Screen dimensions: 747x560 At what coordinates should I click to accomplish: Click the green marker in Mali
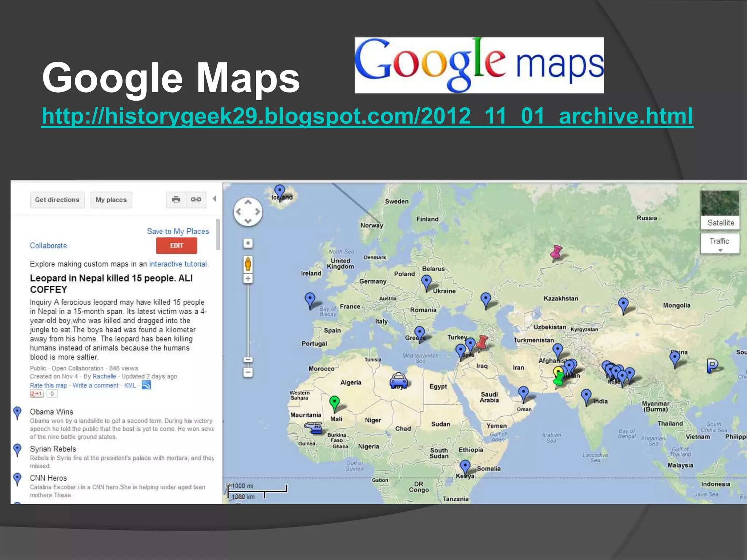click(334, 404)
